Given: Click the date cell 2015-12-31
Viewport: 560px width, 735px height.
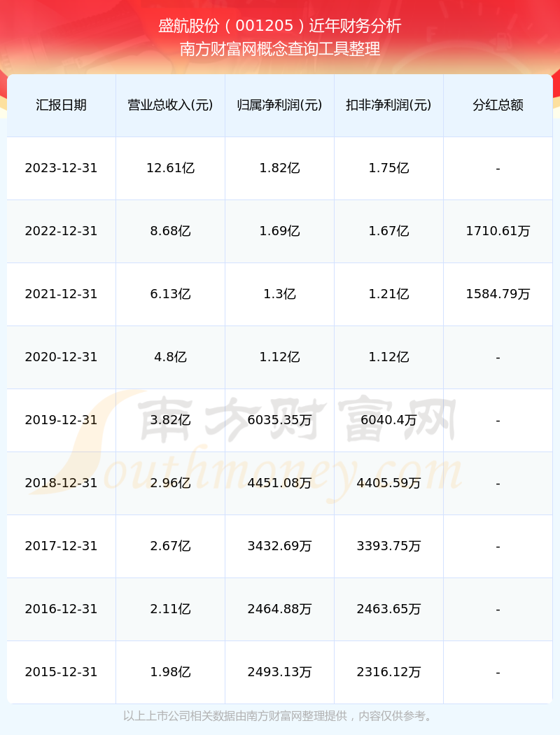Looking at the screenshot, I should pos(62,672).
